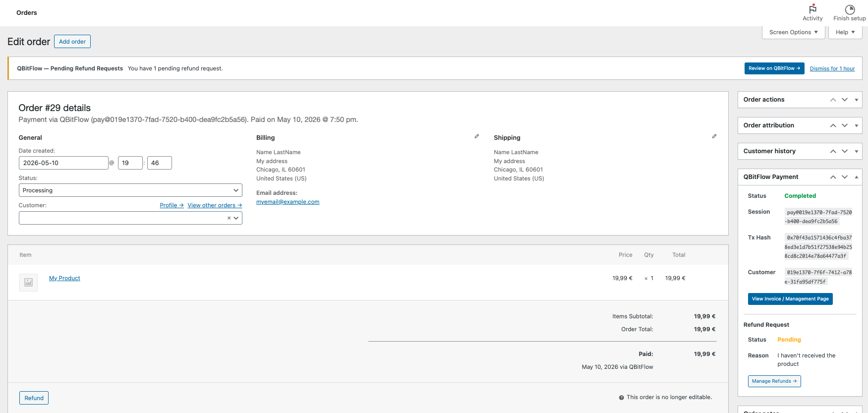Open the My Product link

click(x=64, y=278)
